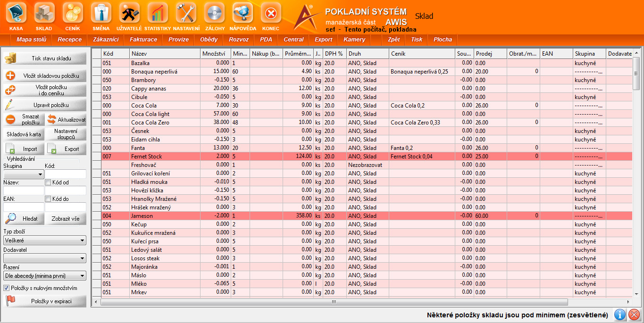
Task: Open Zákazníci menu item
Action: 106,40
